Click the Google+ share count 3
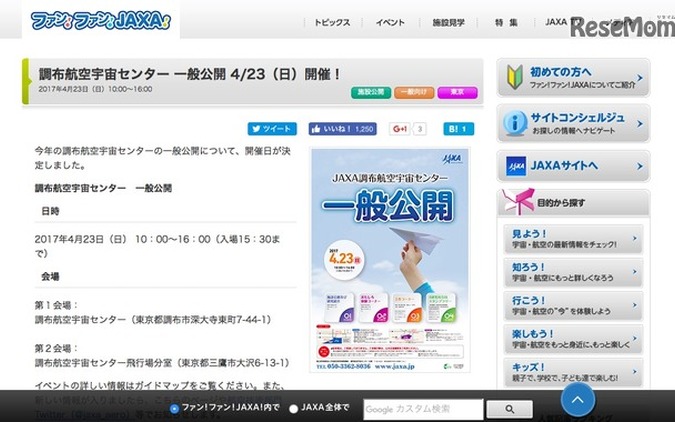This screenshot has width=675, height=422. click(x=420, y=129)
